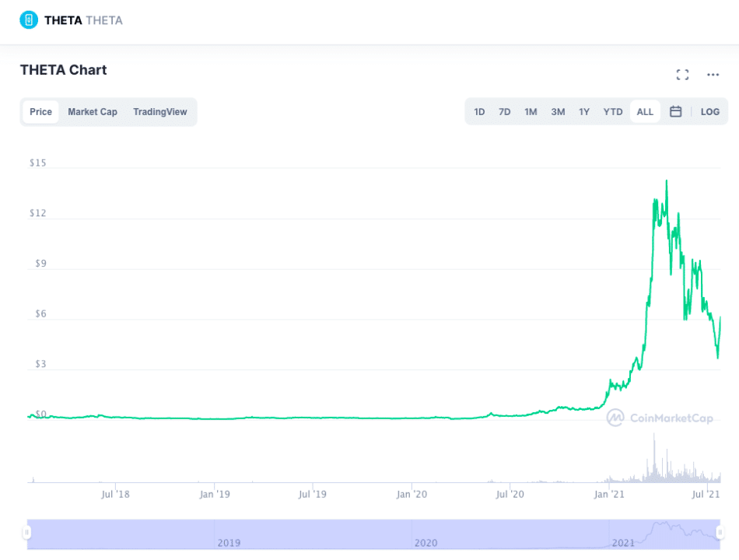Click the Jul '21 date axis label

pos(706,494)
